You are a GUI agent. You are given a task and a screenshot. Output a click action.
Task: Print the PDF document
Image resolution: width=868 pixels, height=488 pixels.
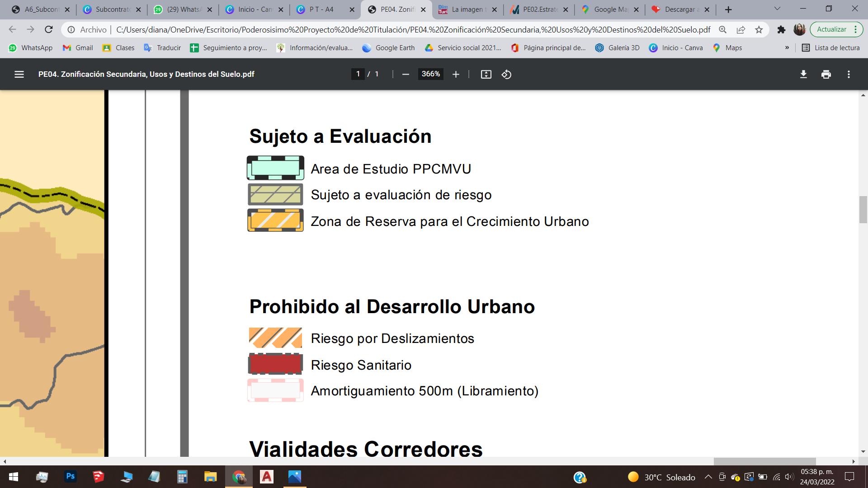pyautogui.click(x=826, y=74)
